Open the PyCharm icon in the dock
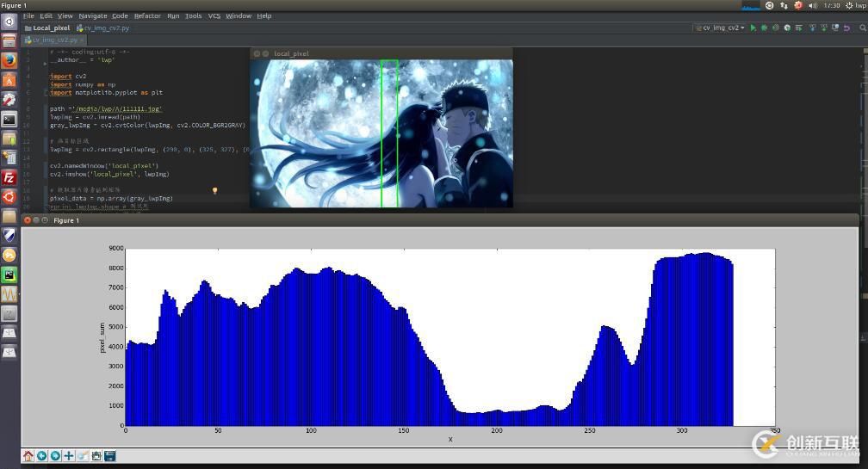Image resolution: width=868 pixels, height=469 pixels. coord(9,275)
